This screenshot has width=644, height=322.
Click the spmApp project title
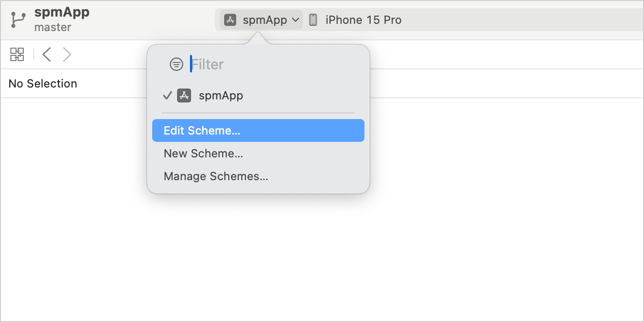point(62,12)
